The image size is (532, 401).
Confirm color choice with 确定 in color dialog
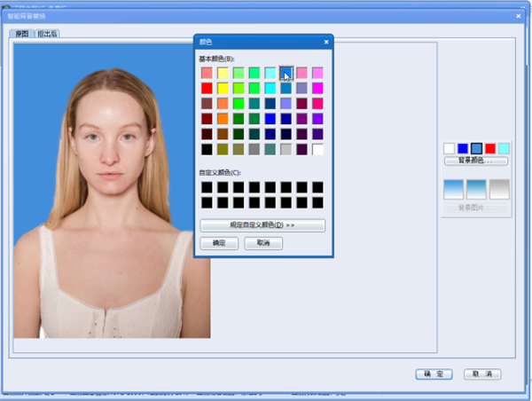[219, 243]
